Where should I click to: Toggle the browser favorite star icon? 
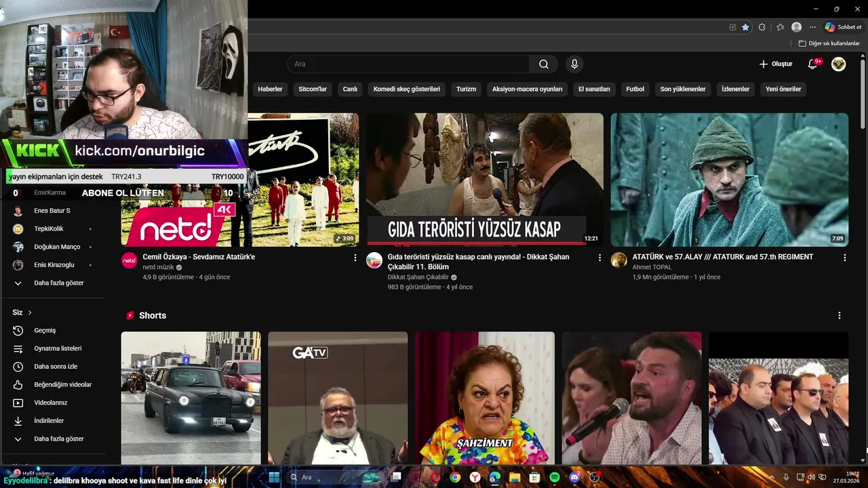point(745,27)
